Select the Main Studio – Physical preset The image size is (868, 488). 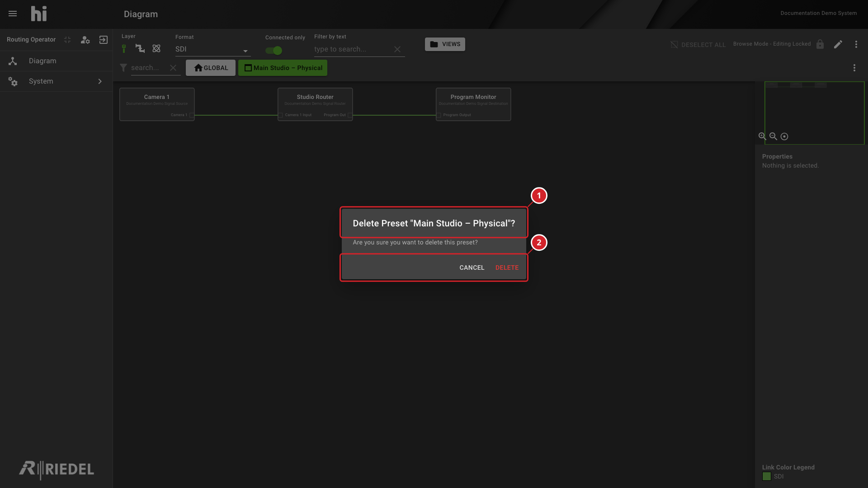pyautogui.click(x=283, y=68)
